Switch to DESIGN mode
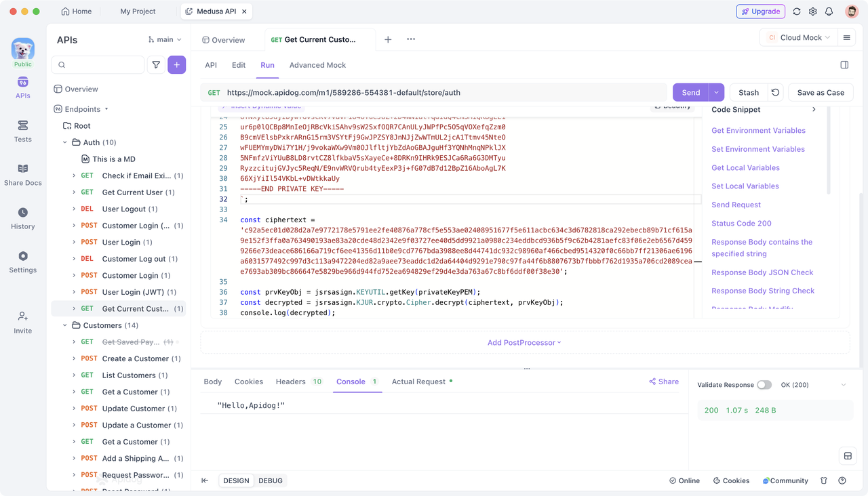868x496 pixels. click(236, 480)
